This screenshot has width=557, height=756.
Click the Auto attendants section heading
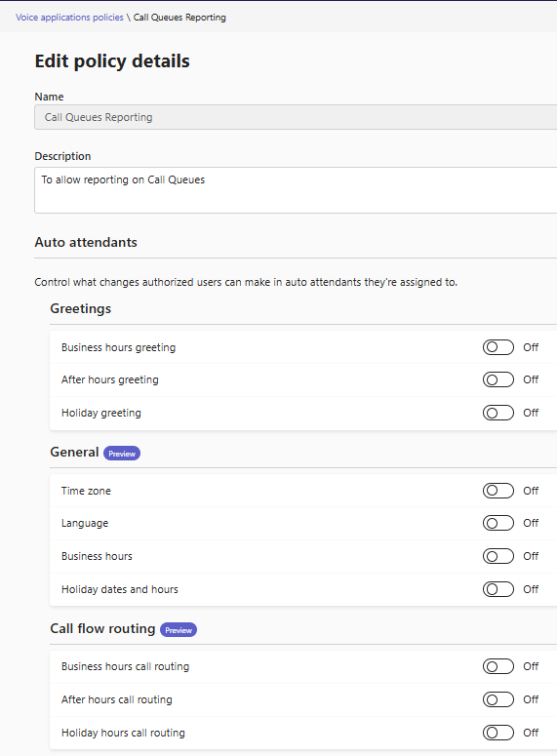coord(86,242)
